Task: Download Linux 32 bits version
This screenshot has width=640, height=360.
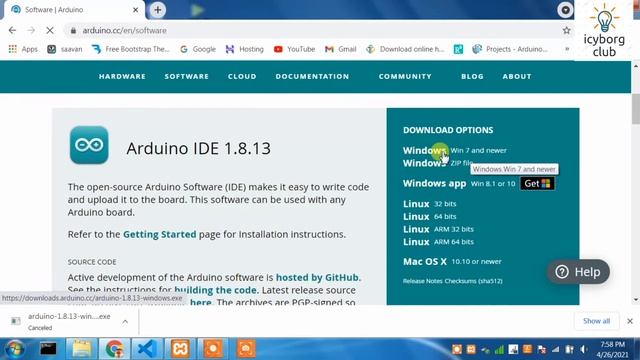Action: click(x=429, y=204)
